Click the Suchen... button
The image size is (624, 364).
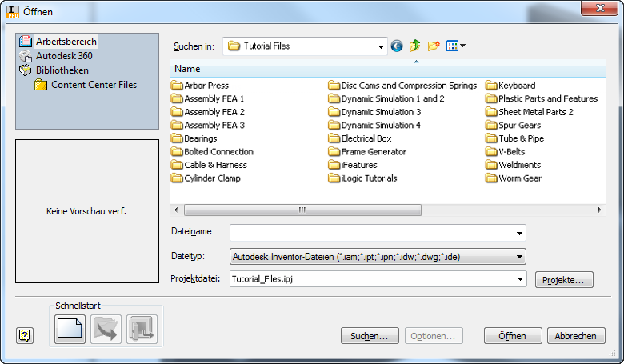tap(370, 336)
